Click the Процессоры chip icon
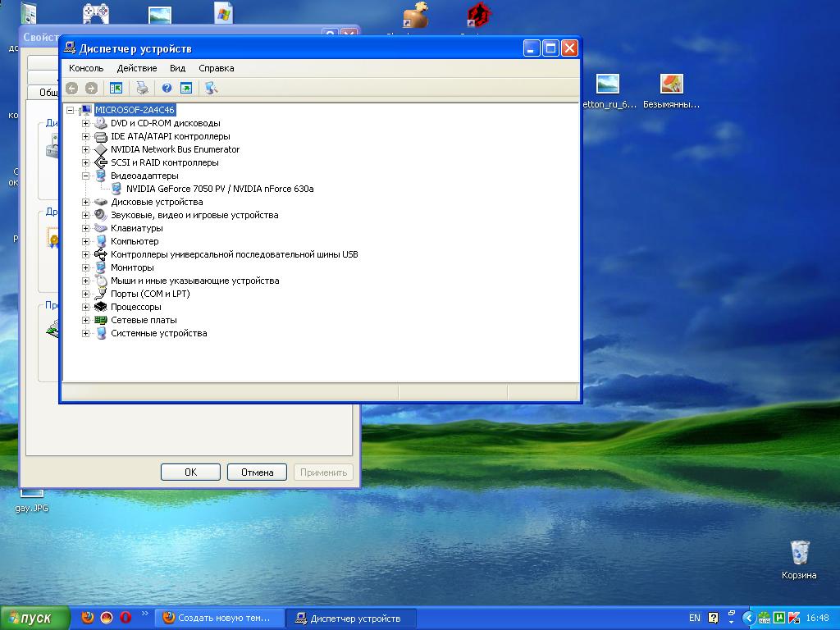Screen dimensions: 840x630 coord(101,307)
